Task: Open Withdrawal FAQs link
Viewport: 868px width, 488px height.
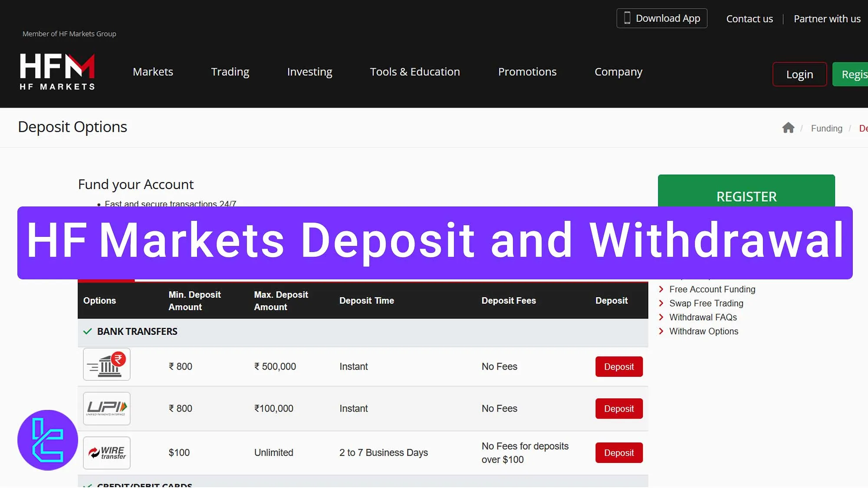Action: pyautogui.click(x=703, y=317)
